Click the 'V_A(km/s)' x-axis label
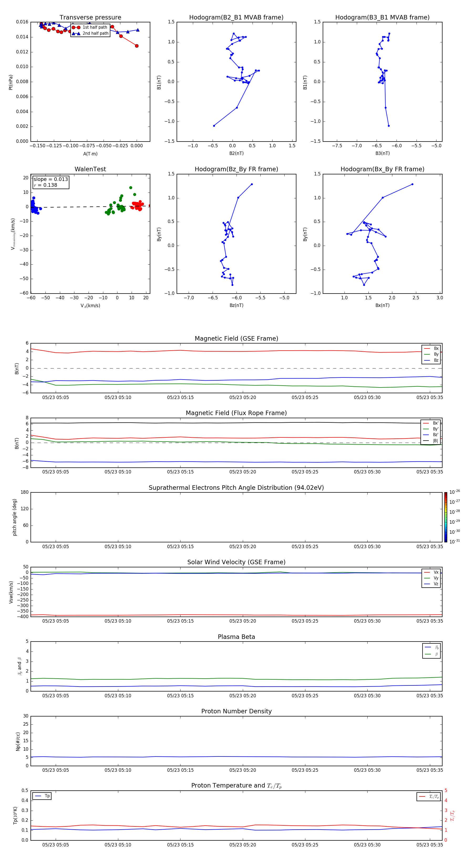This screenshot has width=473, height=868. pyautogui.click(x=90, y=306)
